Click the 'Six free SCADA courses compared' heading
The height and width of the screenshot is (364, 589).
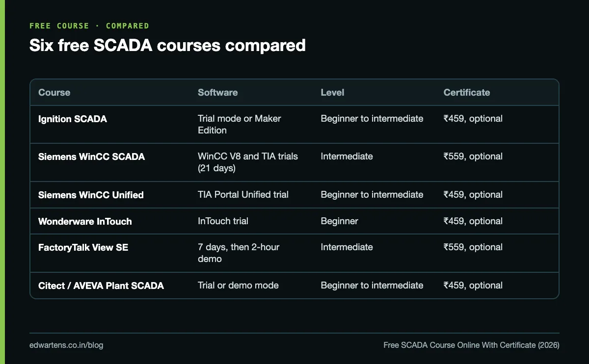[167, 45]
